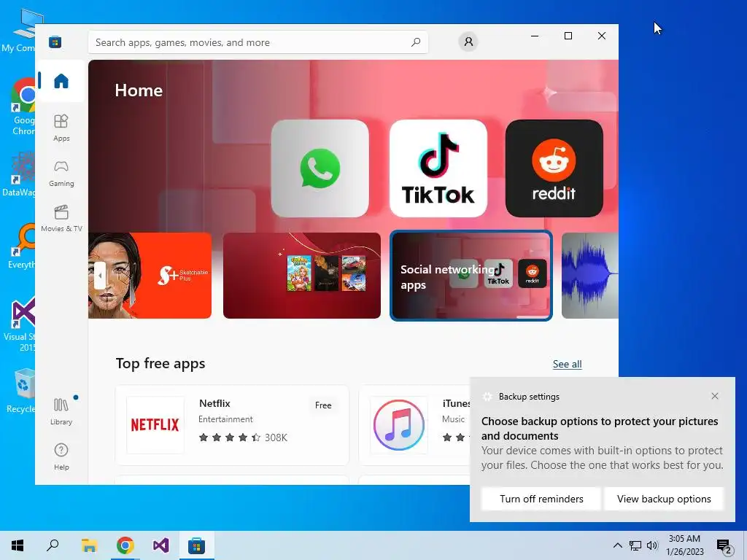Show hidden system tray icons
This screenshot has width=747, height=560.
point(617,545)
